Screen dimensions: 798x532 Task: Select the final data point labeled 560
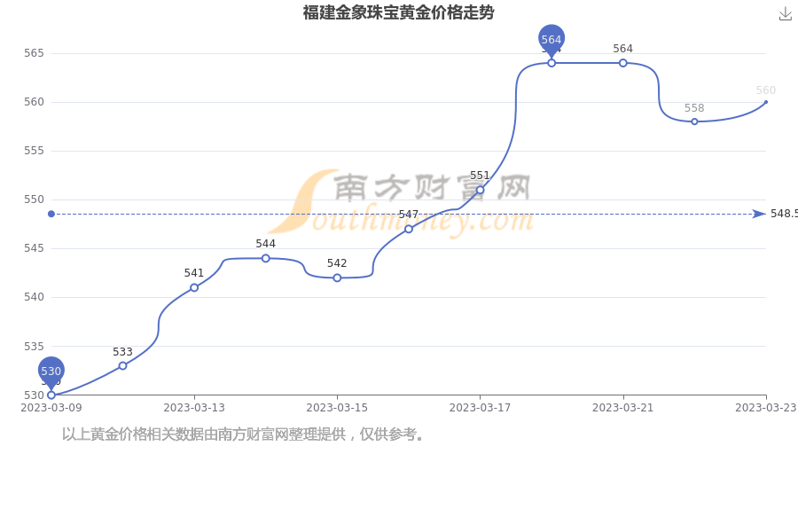click(x=766, y=102)
